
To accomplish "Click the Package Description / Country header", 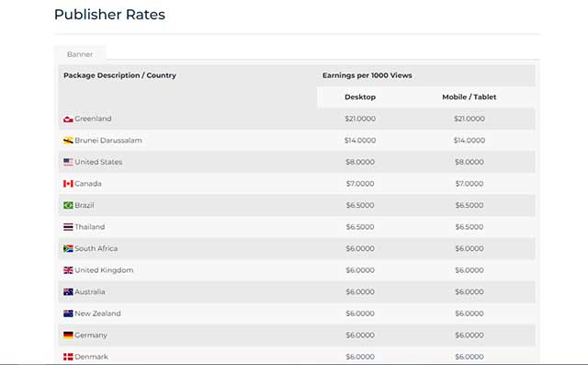I will (119, 75).
